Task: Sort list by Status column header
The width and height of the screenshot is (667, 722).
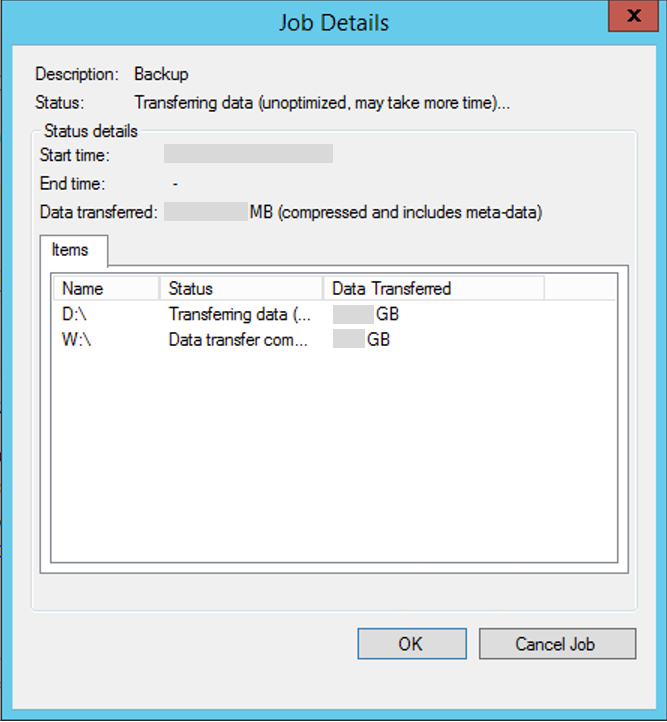Action: 241,289
